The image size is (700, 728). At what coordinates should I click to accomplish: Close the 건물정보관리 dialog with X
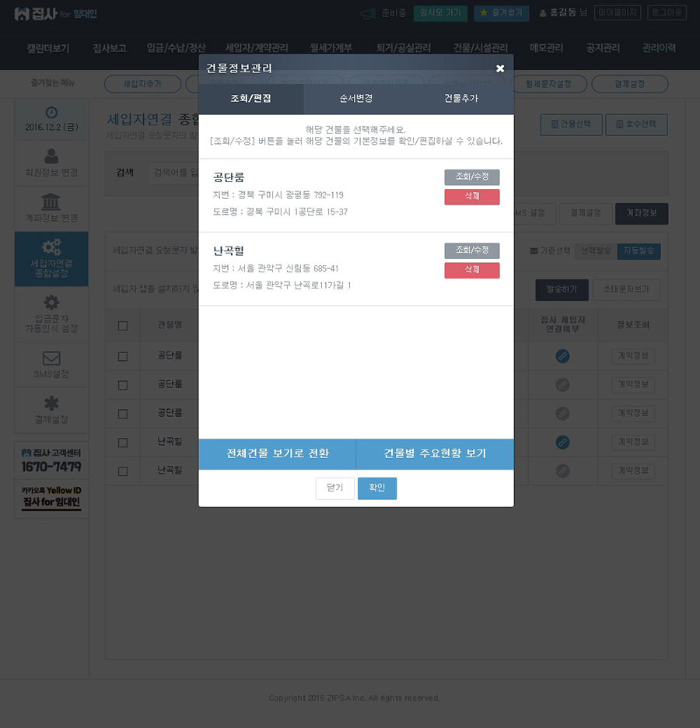500,68
